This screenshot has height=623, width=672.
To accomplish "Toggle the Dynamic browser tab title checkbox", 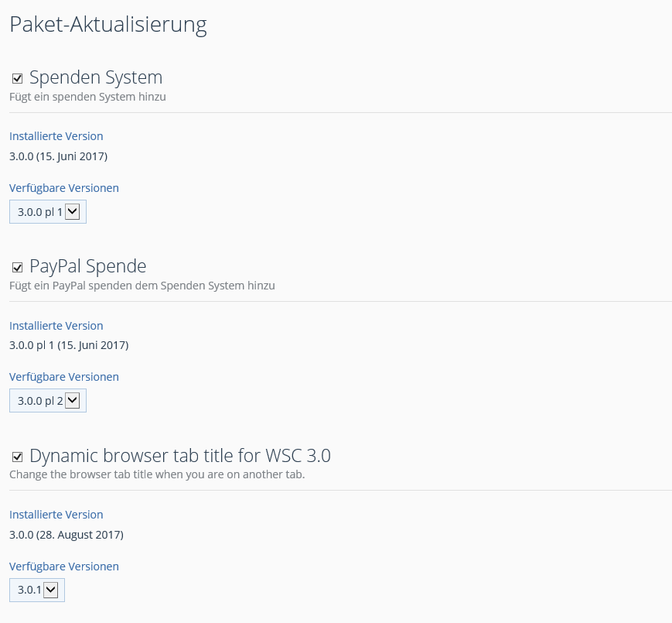I will 17,457.
